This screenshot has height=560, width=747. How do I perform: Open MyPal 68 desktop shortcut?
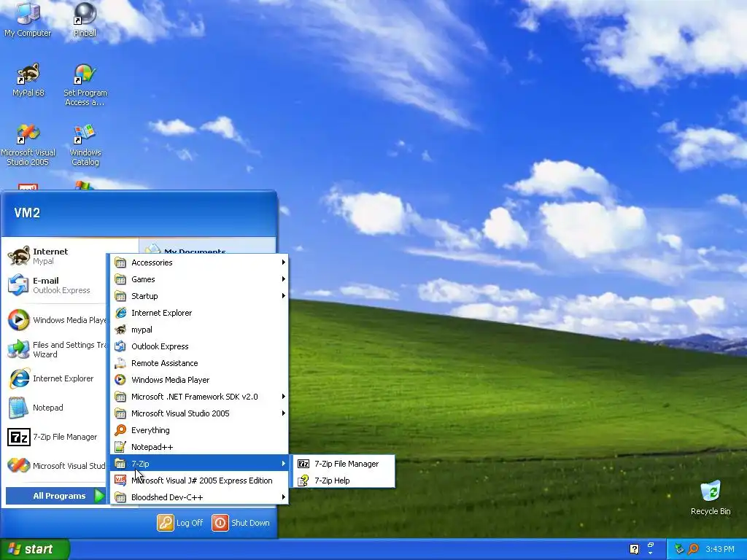pyautogui.click(x=28, y=80)
